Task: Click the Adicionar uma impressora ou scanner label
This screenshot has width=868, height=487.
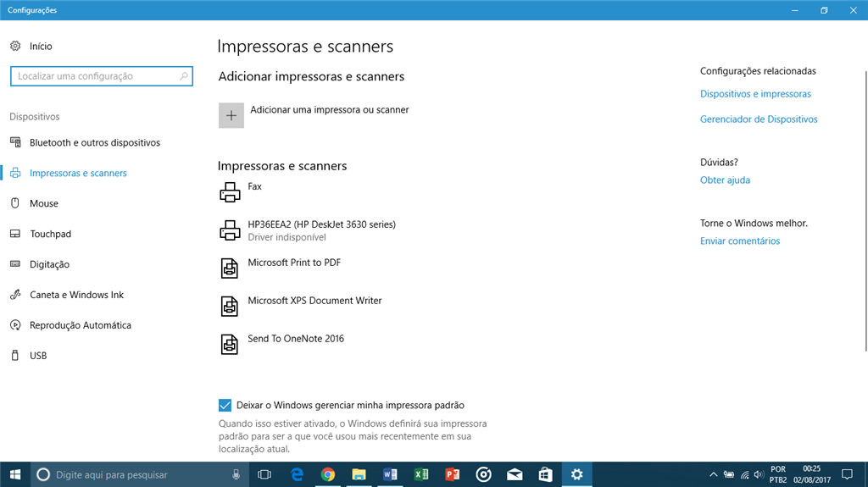Action: click(x=330, y=109)
